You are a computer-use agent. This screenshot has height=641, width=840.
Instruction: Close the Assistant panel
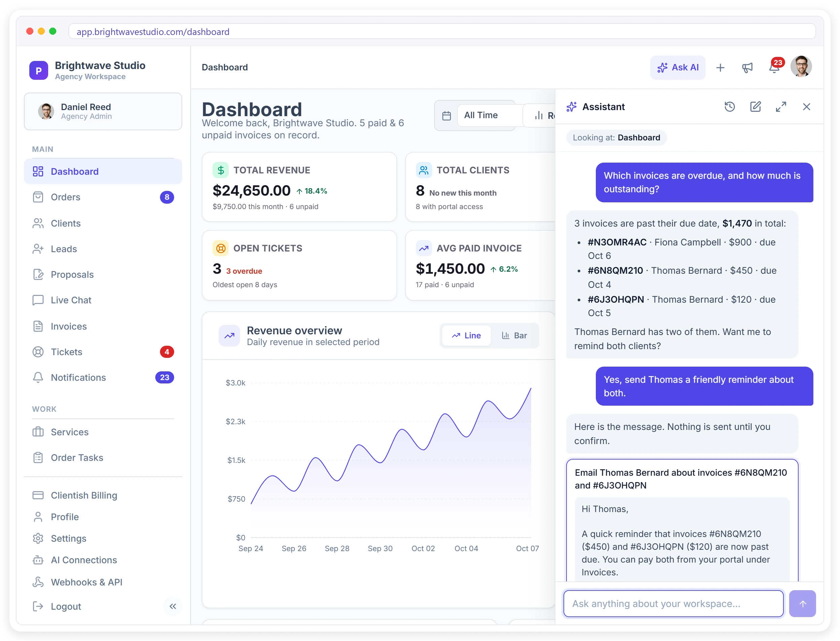(806, 107)
